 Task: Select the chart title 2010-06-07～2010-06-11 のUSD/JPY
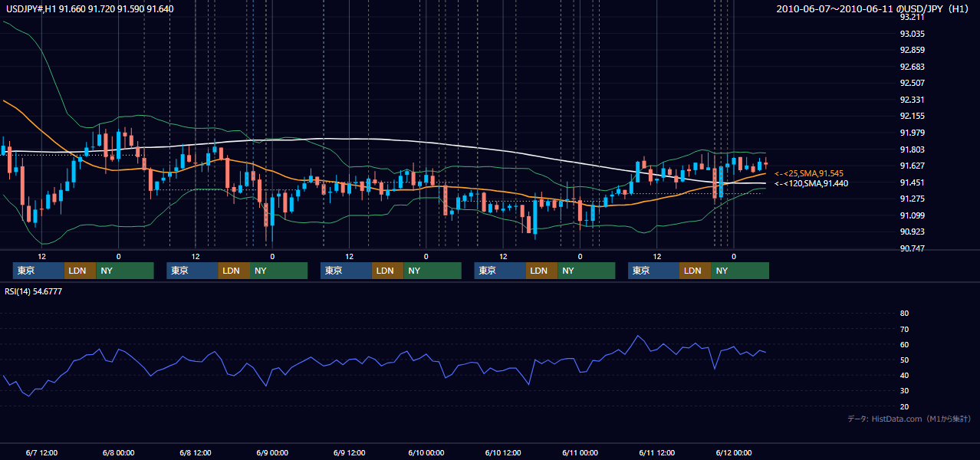click(874, 8)
